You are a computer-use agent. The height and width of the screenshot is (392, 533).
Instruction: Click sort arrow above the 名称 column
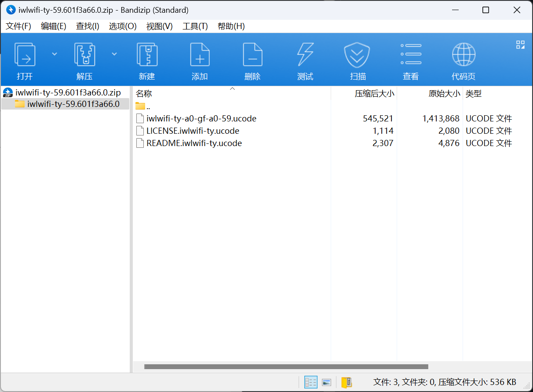coord(233,88)
